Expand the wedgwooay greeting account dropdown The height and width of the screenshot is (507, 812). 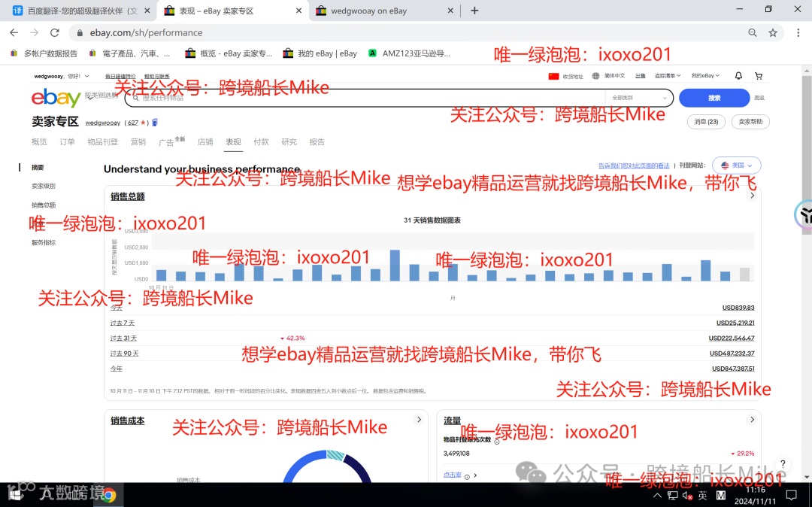[x=62, y=76]
